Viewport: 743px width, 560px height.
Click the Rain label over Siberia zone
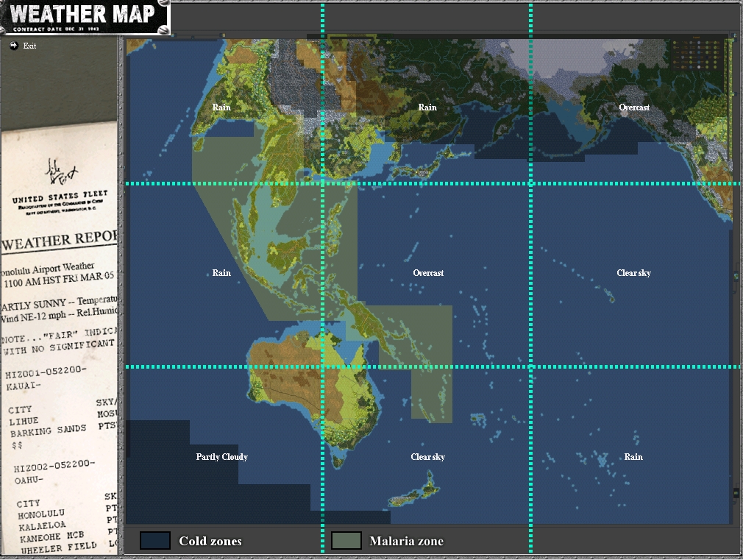(427, 107)
